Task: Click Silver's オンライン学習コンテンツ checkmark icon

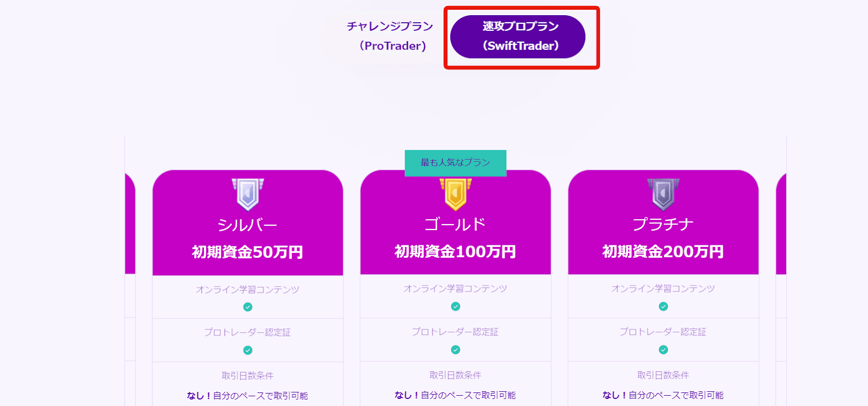Action: [x=248, y=307]
